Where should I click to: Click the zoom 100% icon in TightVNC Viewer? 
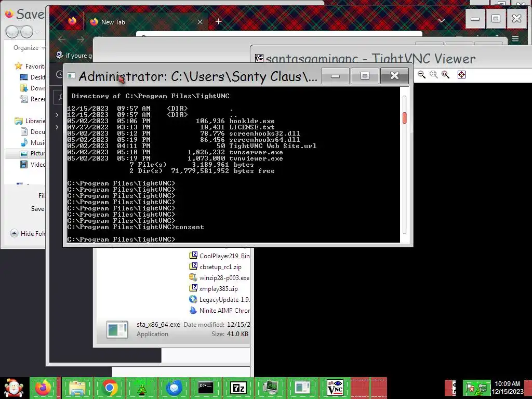tap(434, 75)
